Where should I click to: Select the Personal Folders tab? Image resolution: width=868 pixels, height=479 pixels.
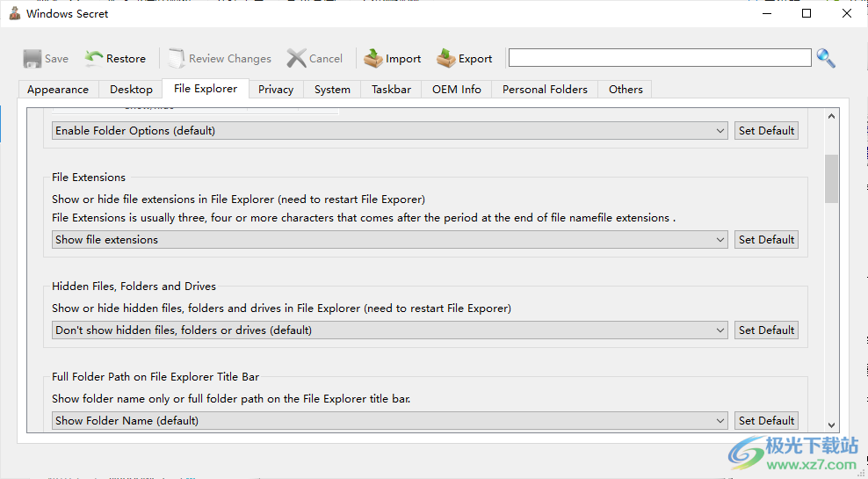[x=545, y=90]
